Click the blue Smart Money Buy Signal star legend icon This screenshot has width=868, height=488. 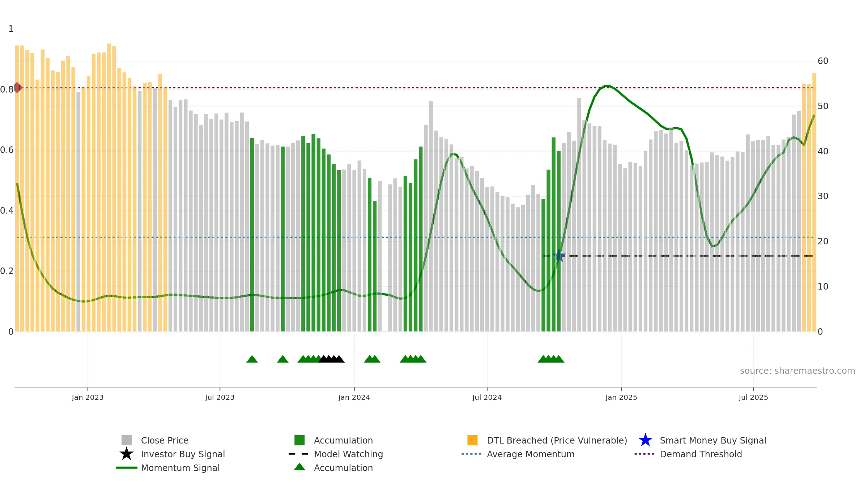click(645, 440)
